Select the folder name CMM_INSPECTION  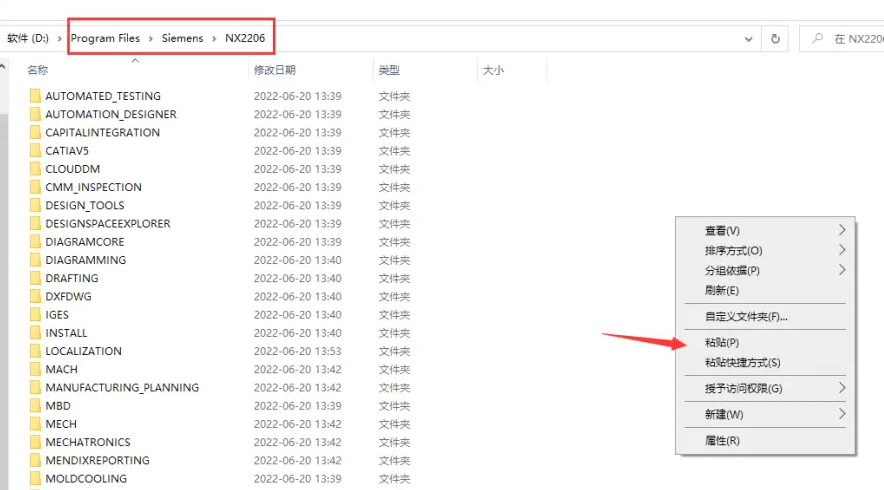tap(94, 187)
